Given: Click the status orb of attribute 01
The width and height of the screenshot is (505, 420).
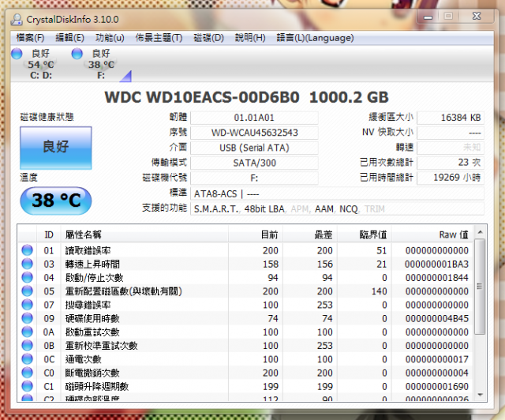Looking at the screenshot, I should (x=28, y=250).
